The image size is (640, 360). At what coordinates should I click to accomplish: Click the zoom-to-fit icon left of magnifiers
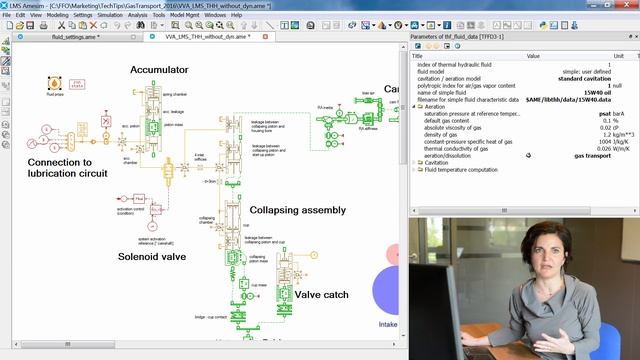pyautogui.click(x=175, y=25)
